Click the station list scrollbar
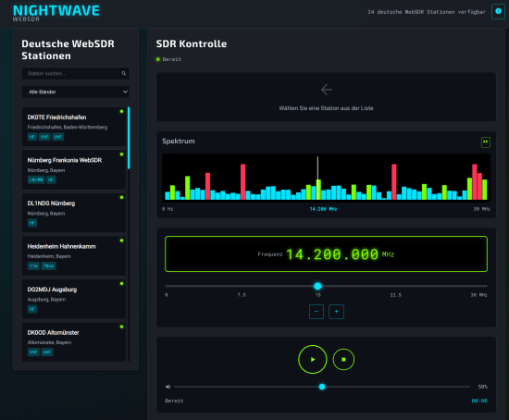Screen dimensions: 509x420 [129, 138]
